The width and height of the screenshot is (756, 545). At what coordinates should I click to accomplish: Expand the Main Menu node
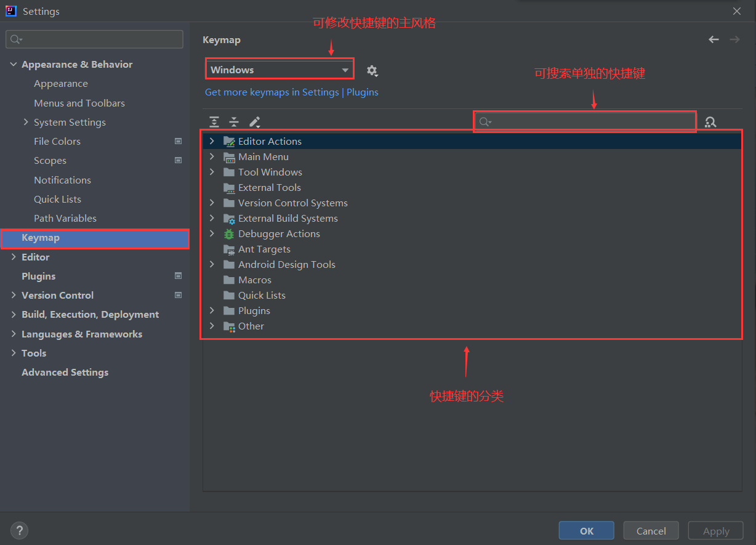pos(212,156)
